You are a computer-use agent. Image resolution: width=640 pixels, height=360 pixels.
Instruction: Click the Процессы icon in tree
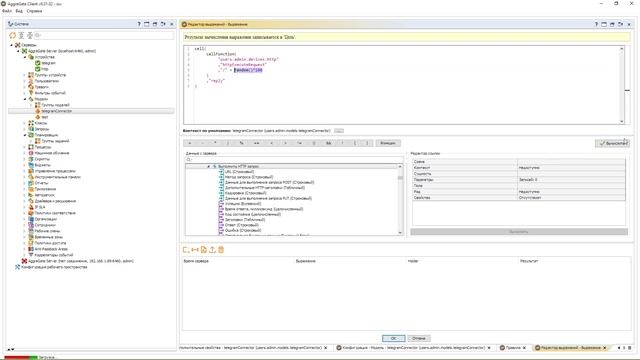coord(31,147)
